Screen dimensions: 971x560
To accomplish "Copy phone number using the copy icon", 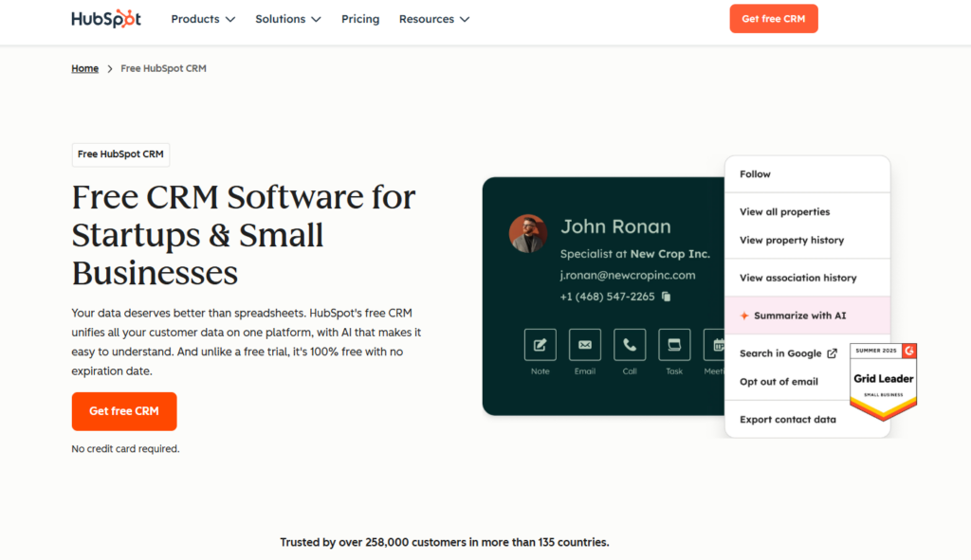I will [667, 297].
